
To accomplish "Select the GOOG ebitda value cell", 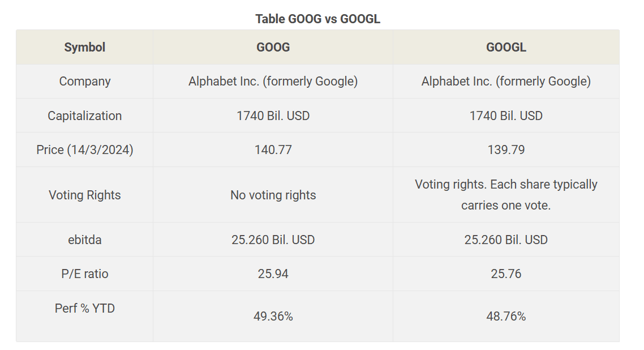I will (273, 240).
